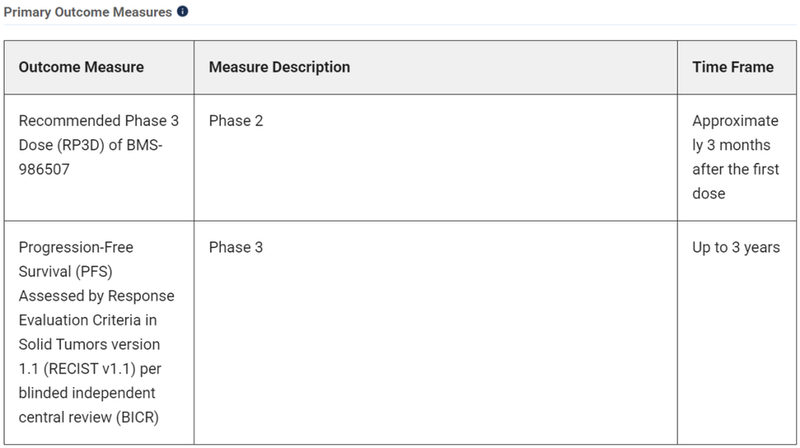Click the 'Dose (RP3D) of BMS-' text line
Image resolution: width=800 pixels, height=448 pixels.
point(90,145)
